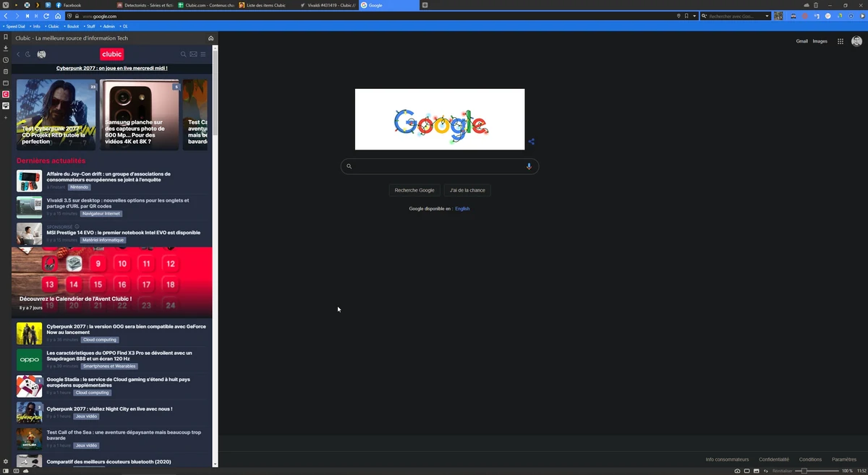Select the Clubic web panel icon
The image size is (868, 475).
pyautogui.click(x=6, y=95)
